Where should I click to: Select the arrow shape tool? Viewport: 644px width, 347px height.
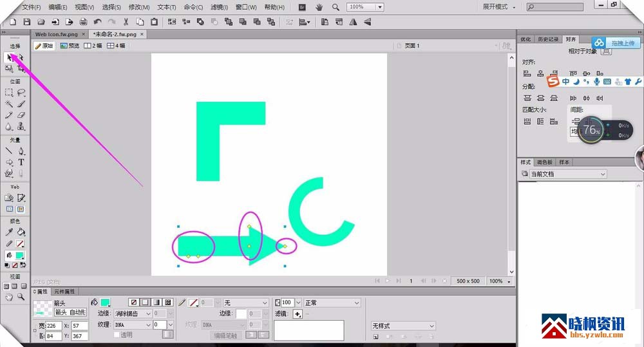point(9,162)
